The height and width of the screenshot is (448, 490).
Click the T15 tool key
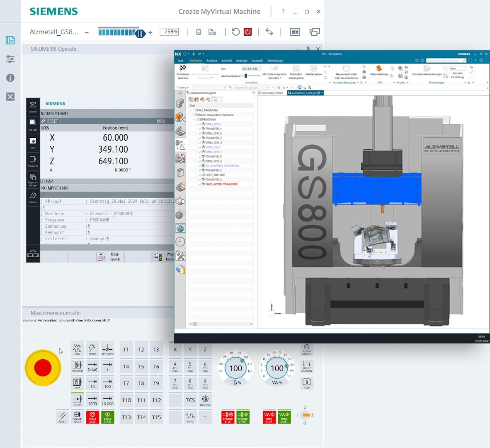tap(156, 417)
